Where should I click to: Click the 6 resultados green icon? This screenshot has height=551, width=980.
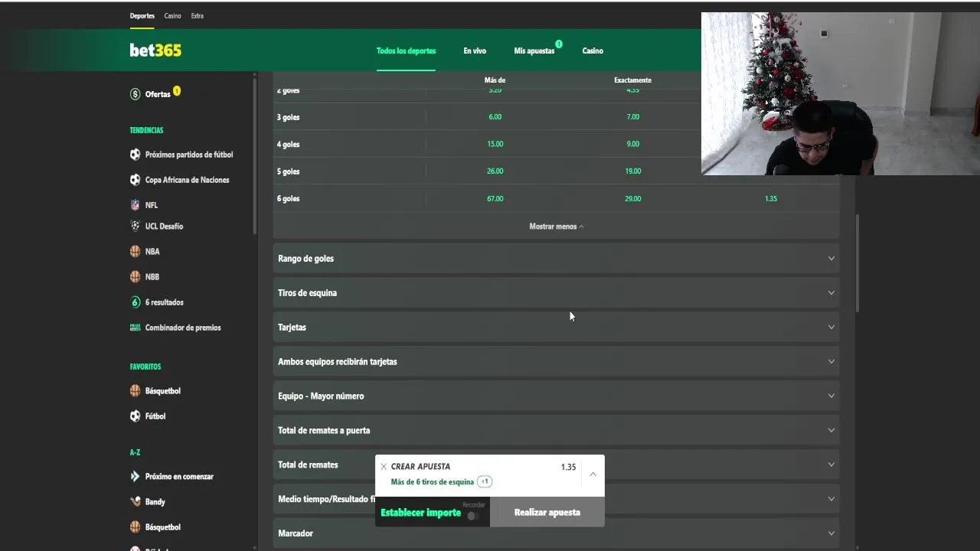[x=136, y=302]
